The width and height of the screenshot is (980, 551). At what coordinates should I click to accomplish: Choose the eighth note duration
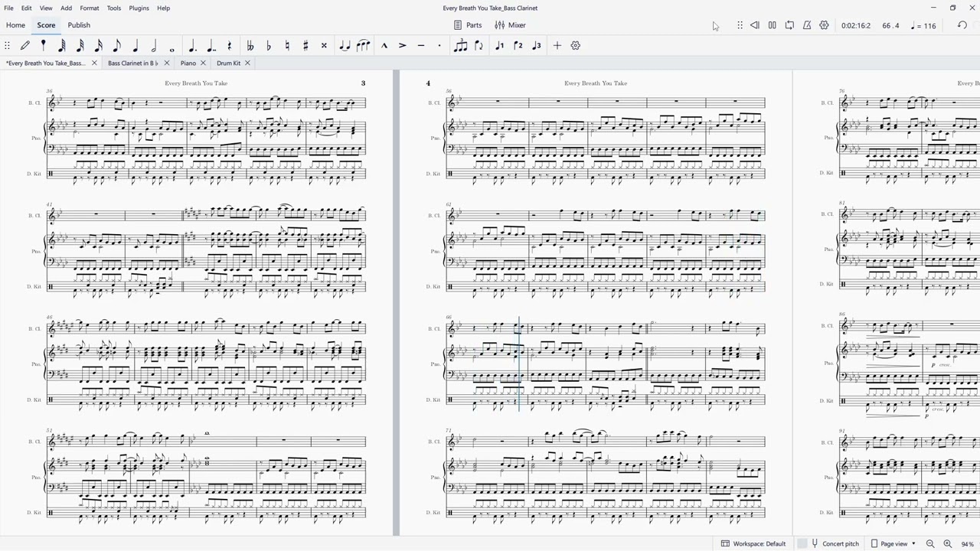coord(117,46)
